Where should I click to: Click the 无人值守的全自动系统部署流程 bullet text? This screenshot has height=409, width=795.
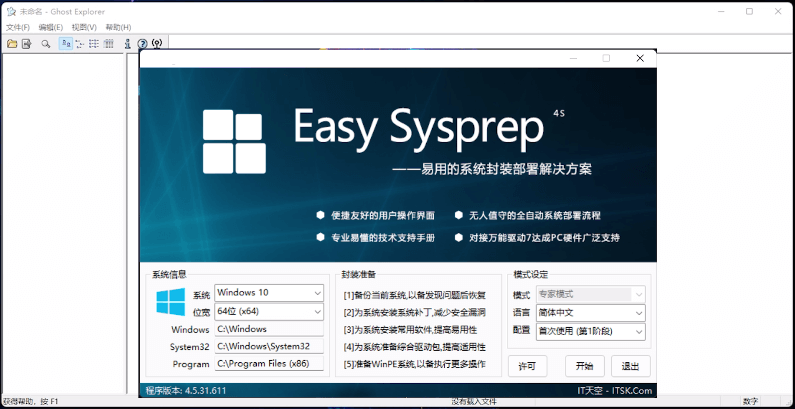pos(534,215)
